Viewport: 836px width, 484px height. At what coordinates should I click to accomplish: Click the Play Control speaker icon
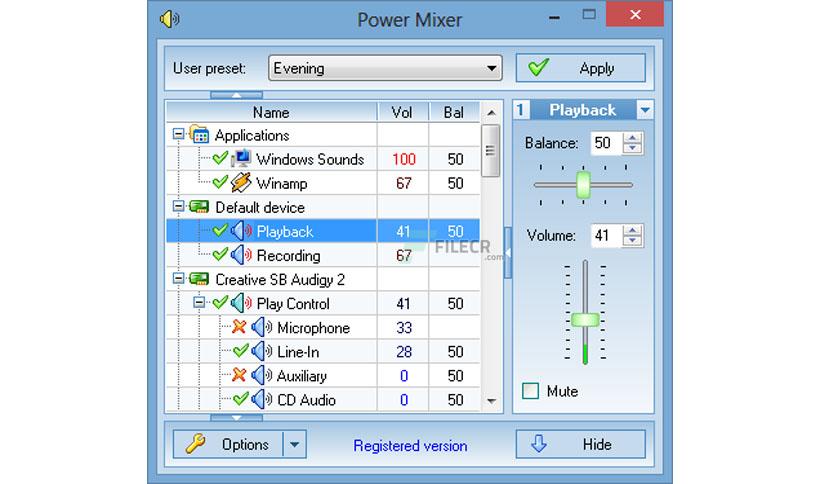[x=241, y=303]
